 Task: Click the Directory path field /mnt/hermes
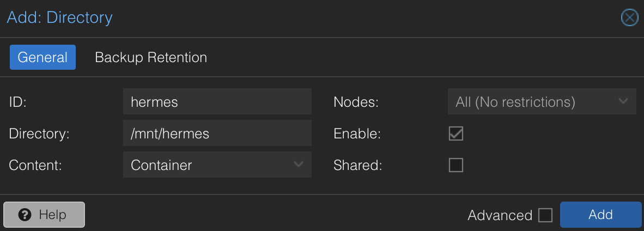(x=217, y=133)
